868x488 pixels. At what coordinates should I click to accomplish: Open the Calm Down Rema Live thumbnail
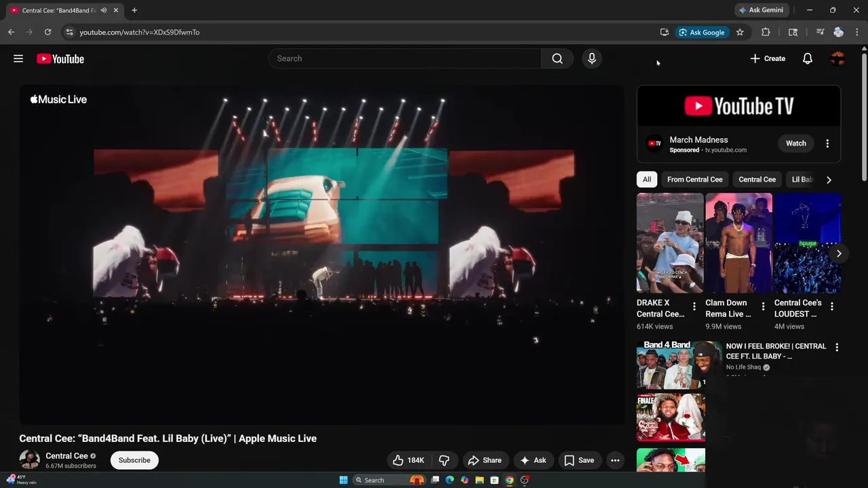(739, 243)
